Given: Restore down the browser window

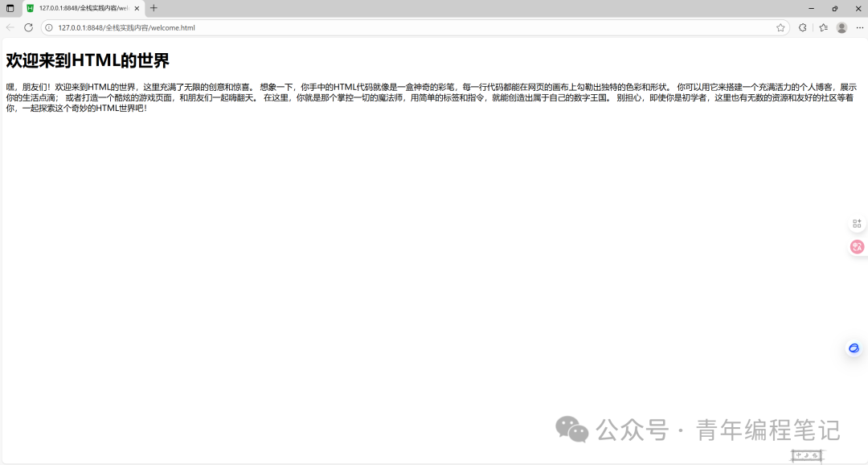Looking at the screenshot, I should point(835,8).
